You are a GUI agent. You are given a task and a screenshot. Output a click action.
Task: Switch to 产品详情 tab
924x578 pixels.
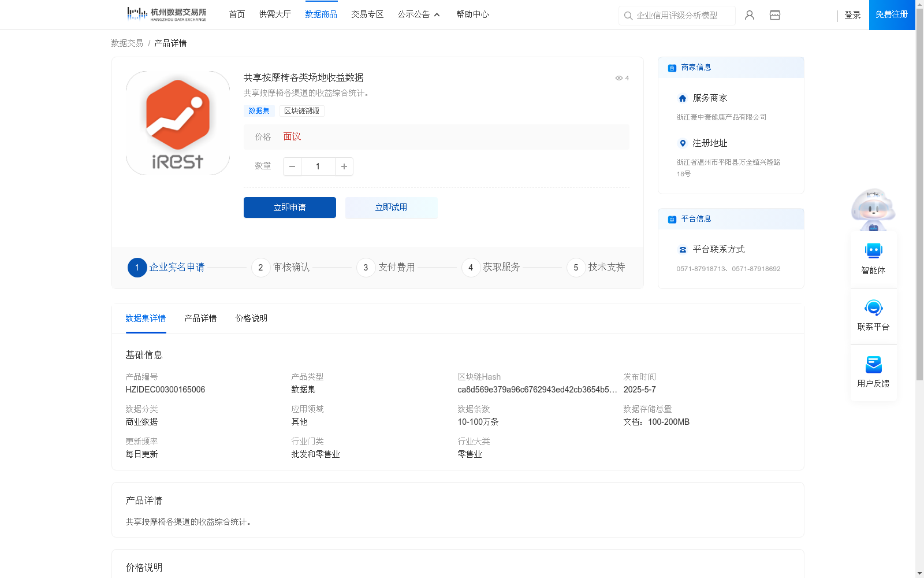click(200, 318)
